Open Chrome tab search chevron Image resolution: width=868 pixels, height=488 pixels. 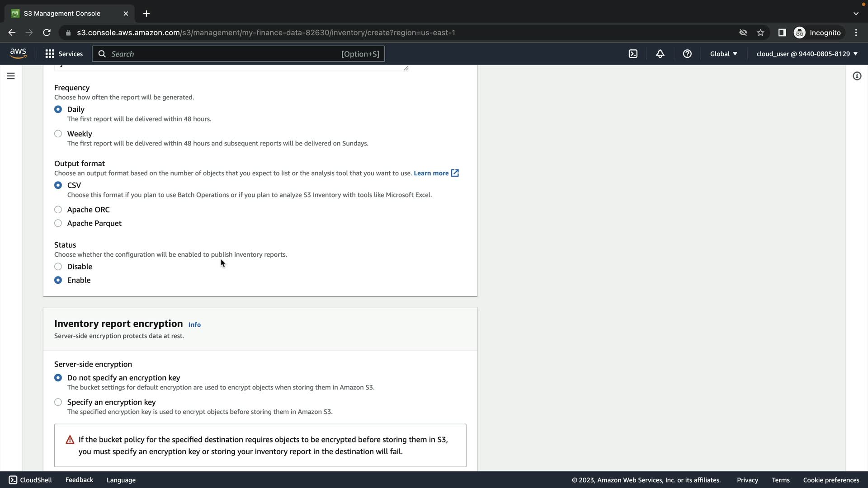tap(856, 14)
